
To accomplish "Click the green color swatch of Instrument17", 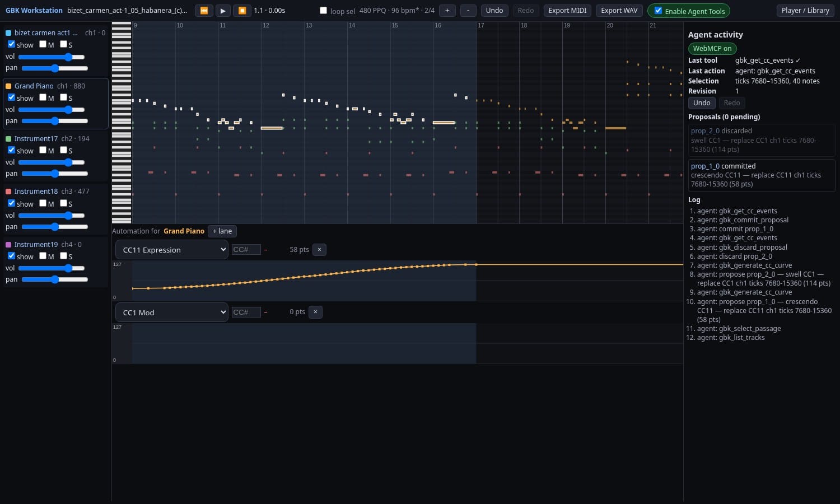I will click(x=8, y=139).
